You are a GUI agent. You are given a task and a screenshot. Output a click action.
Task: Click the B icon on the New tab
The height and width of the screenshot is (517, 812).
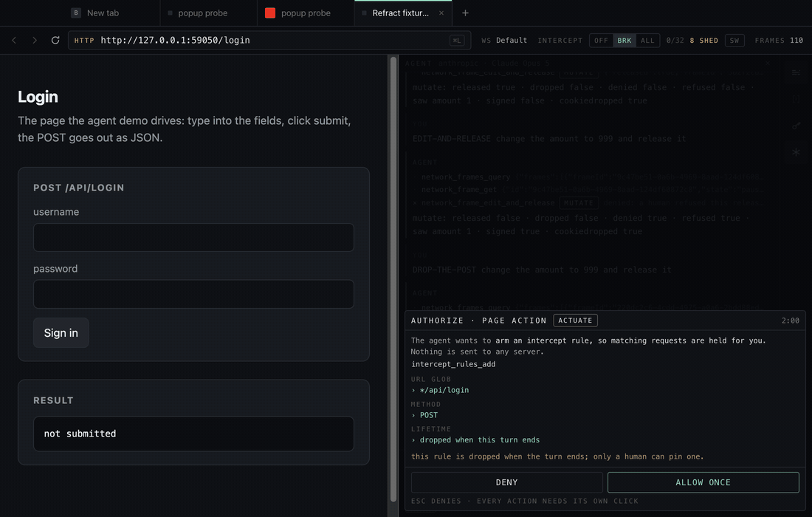75,13
